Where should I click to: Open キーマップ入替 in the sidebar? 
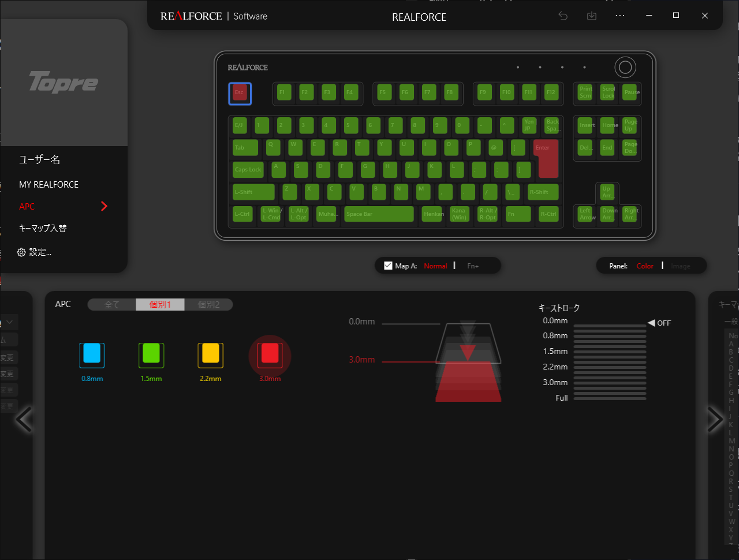click(x=43, y=228)
